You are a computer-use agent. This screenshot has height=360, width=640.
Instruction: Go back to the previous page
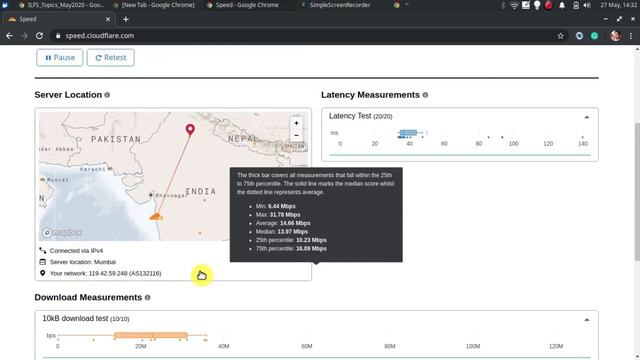(9, 36)
